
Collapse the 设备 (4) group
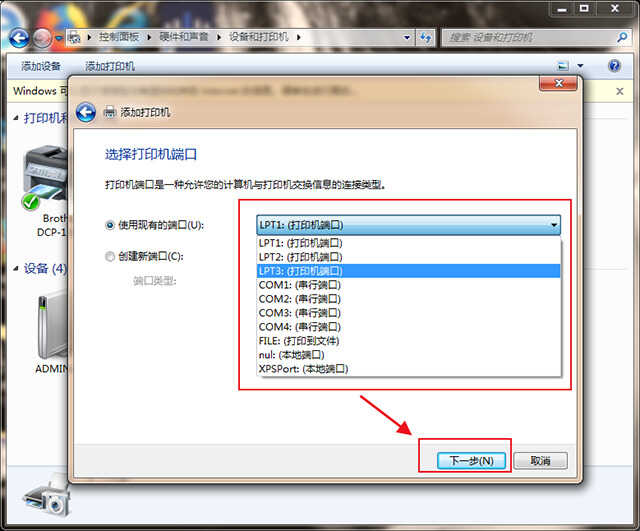click(15, 269)
